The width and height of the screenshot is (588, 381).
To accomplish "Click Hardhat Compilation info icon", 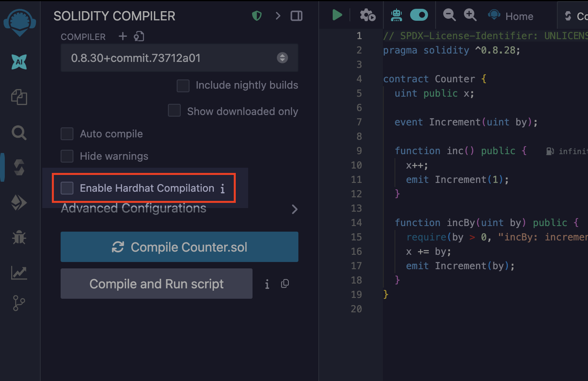I will click(223, 189).
